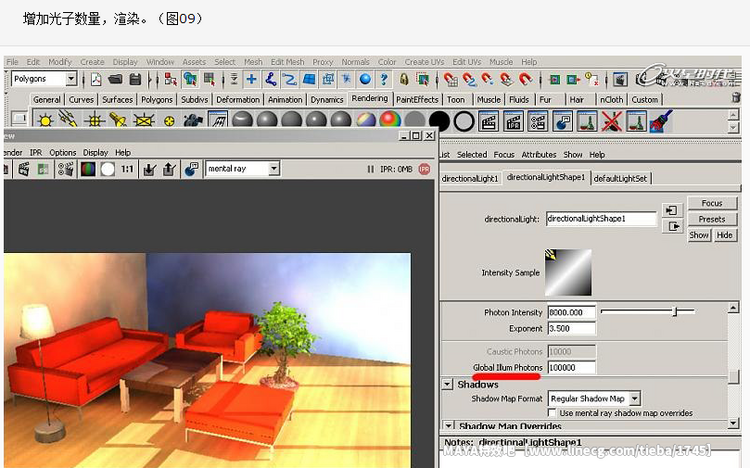Viewport: 750px width, 468px height.
Task: Click the Save Scene floppy disk icon
Action: tap(135, 79)
